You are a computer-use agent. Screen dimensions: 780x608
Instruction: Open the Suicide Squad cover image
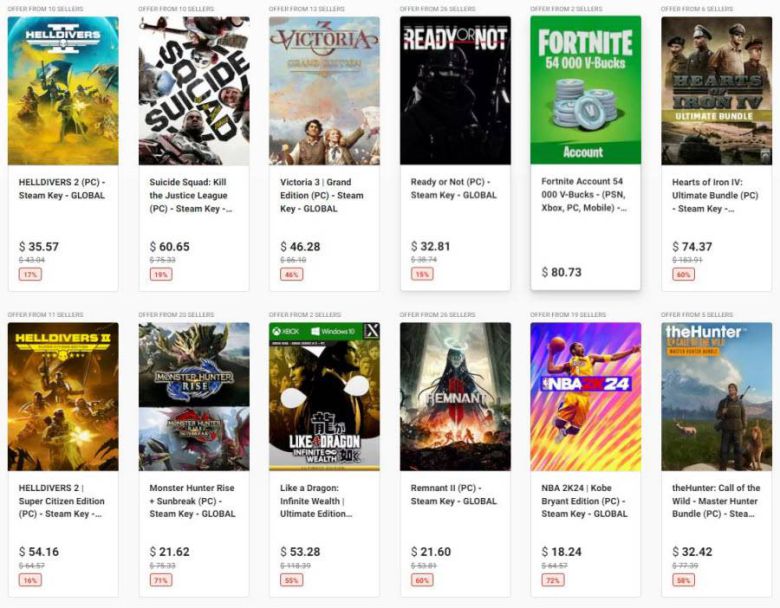tap(194, 91)
